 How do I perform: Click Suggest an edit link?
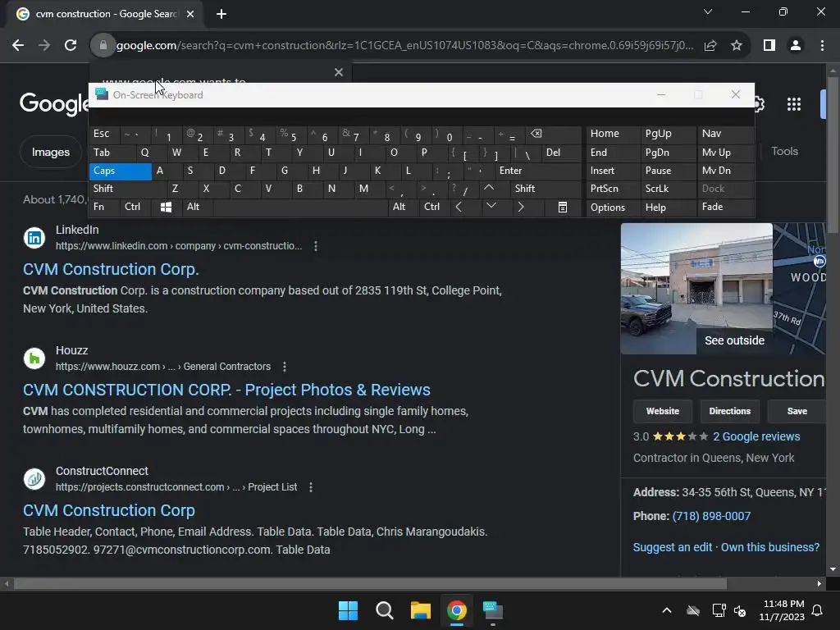pos(673,547)
